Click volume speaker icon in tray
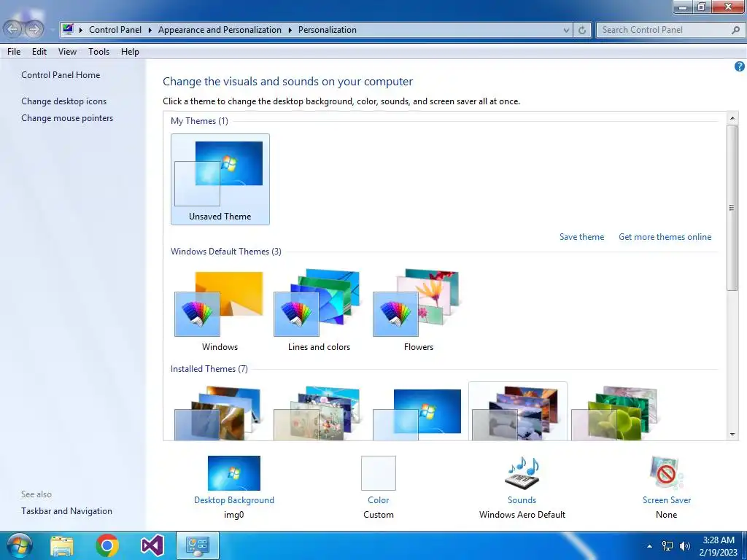This screenshot has width=747, height=560. click(685, 546)
